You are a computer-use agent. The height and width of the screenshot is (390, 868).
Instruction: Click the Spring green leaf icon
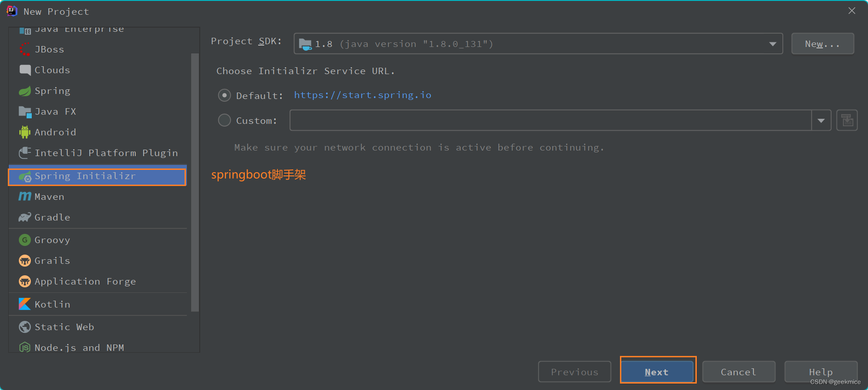click(25, 91)
